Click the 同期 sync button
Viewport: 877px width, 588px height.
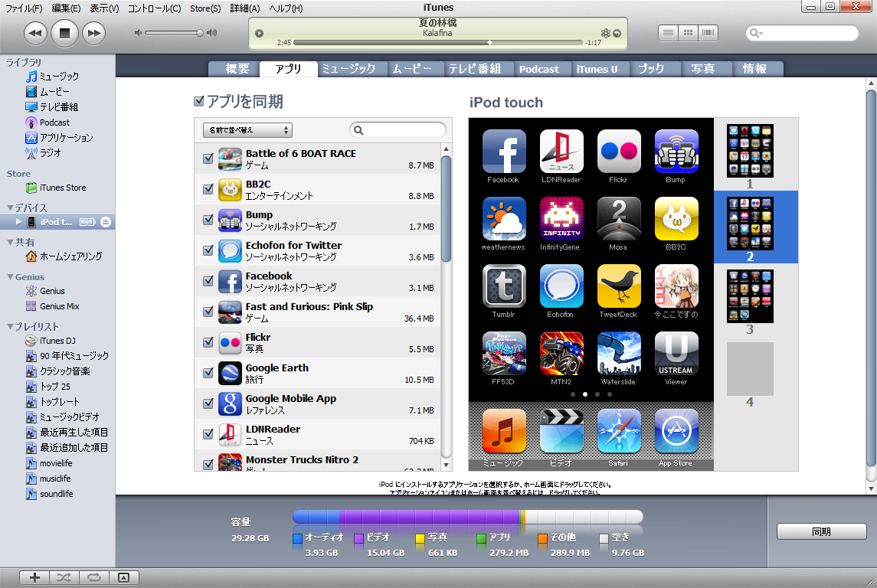(821, 531)
